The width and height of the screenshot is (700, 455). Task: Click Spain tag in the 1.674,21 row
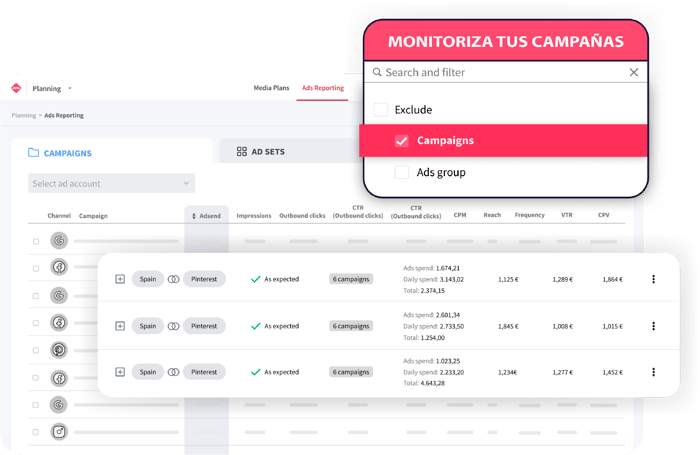(x=148, y=279)
